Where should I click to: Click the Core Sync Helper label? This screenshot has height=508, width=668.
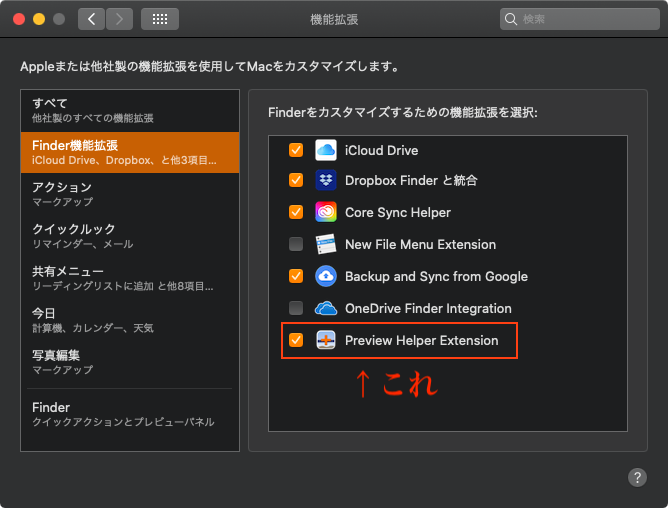click(397, 212)
